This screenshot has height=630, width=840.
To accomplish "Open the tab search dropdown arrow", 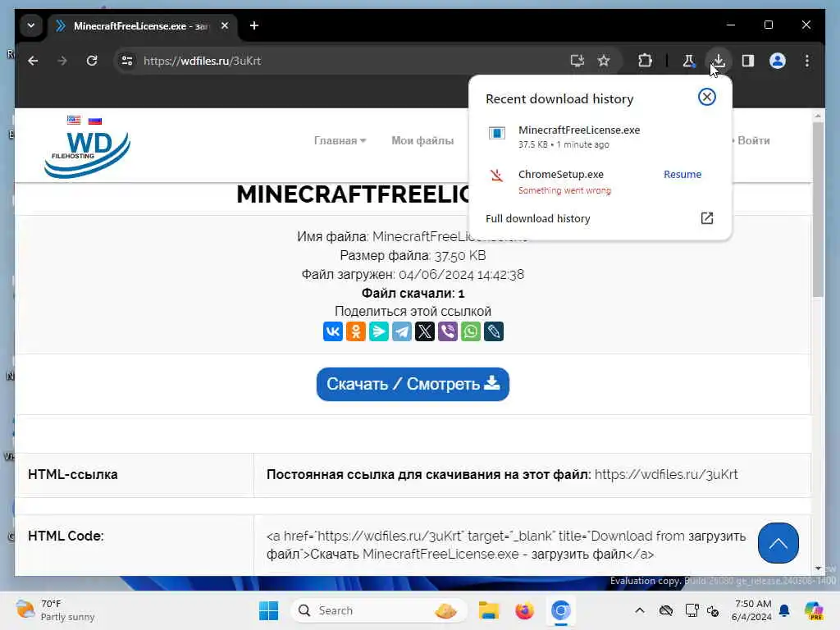I will coord(31,25).
